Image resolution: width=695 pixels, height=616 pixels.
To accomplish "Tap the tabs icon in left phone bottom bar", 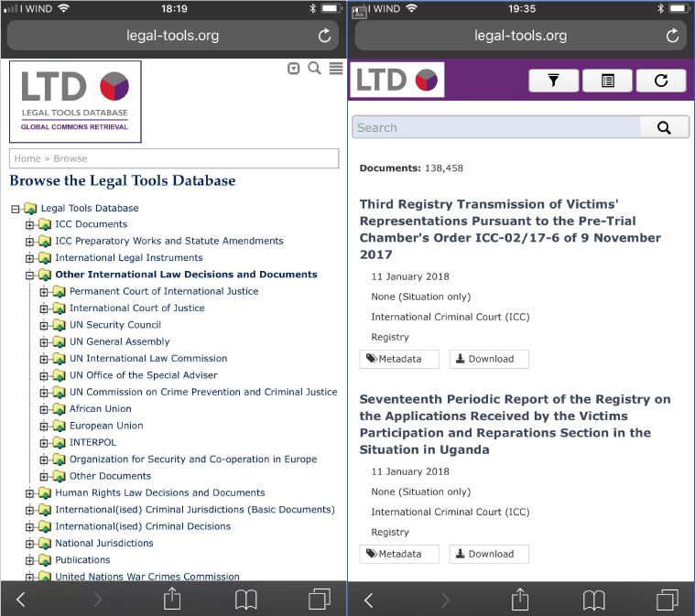I will [320, 600].
